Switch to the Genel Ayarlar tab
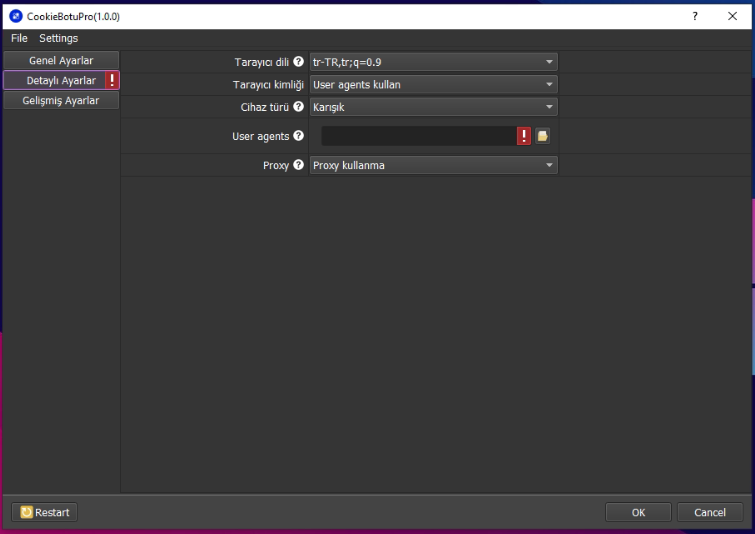 coord(61,61)
